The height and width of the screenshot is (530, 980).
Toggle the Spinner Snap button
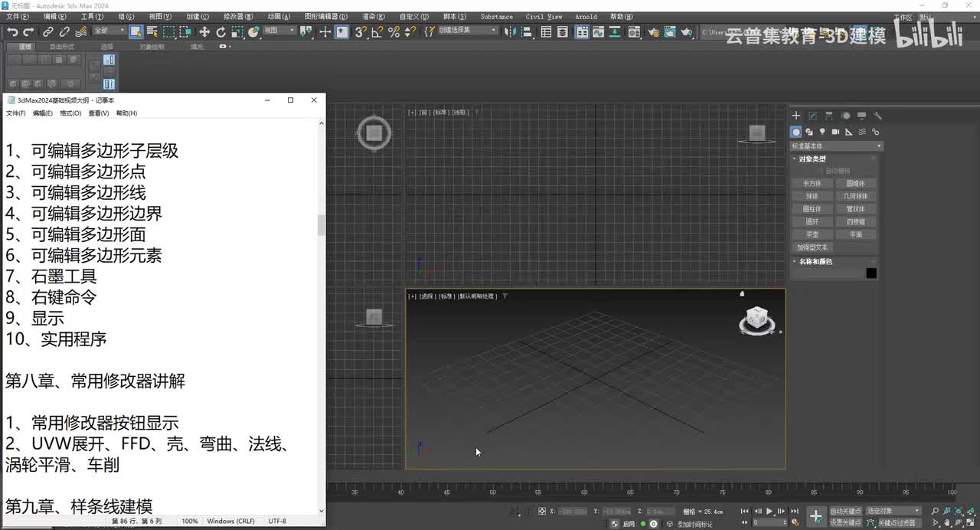point(410,31)
